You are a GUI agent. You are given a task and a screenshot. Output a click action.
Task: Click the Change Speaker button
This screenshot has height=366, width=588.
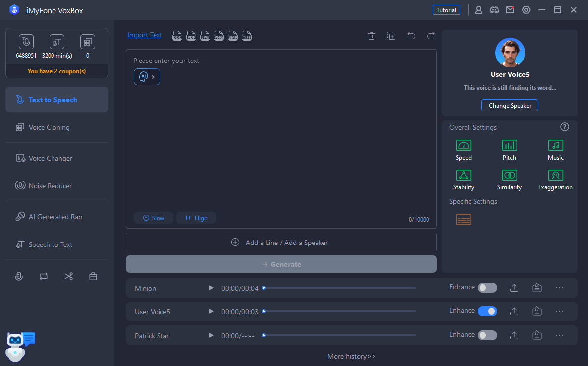510,105
